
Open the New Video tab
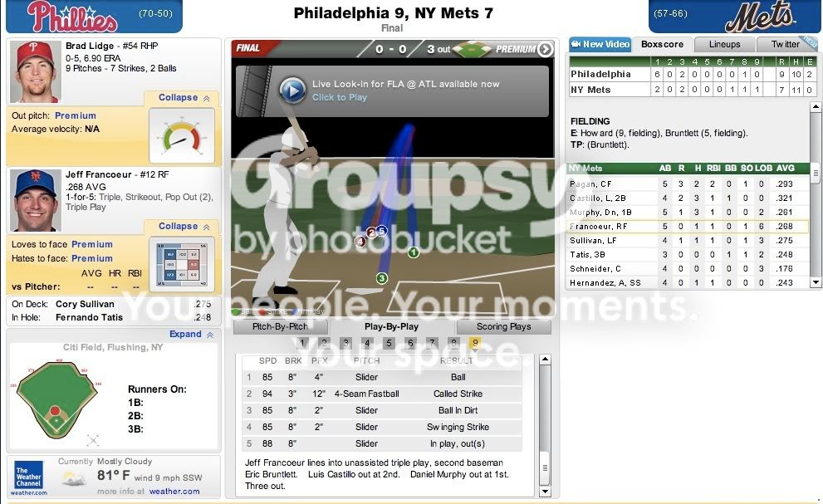pos(600,44)
